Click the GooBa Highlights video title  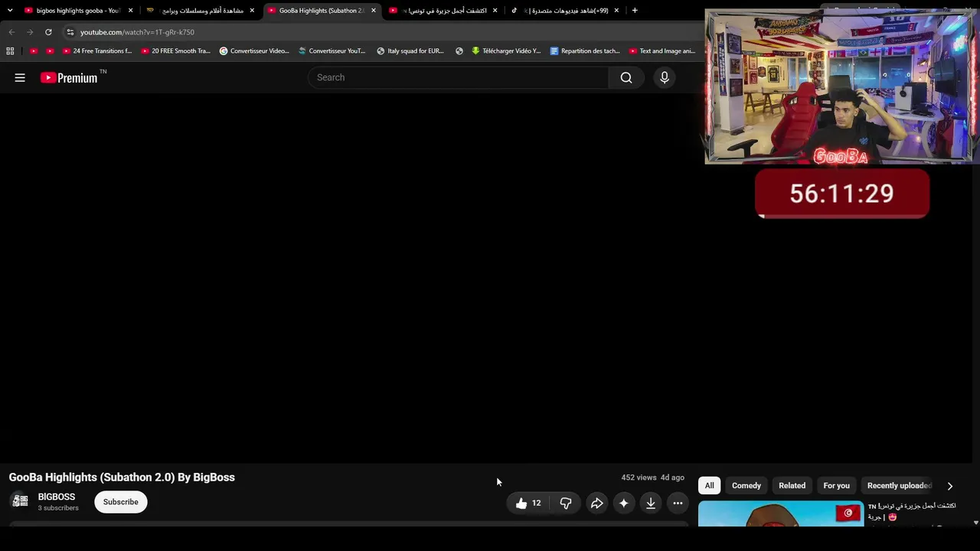click(x=122, y=478)
